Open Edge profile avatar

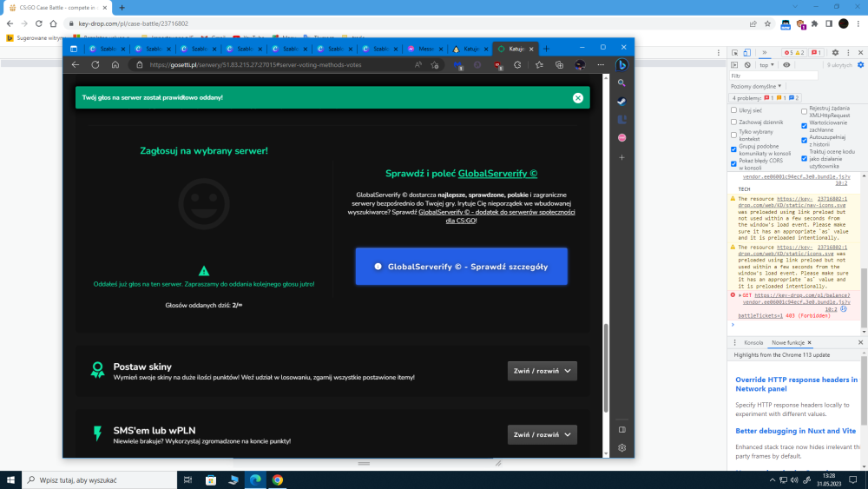580,65
